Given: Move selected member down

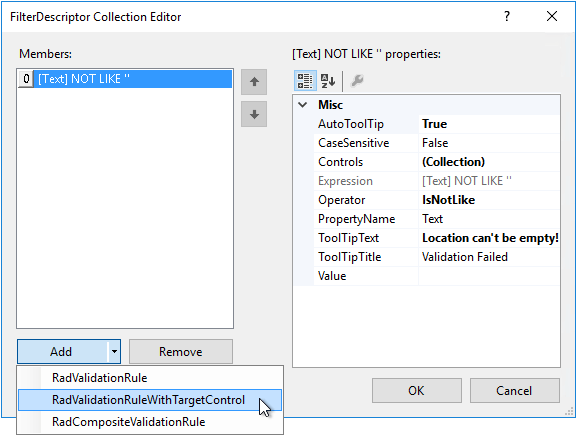Looking at the screenshot, I should point(254,114).
